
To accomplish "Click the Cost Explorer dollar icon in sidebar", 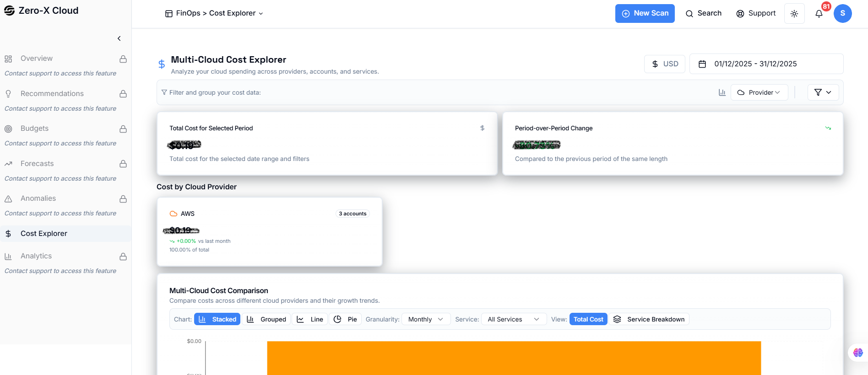I will click(8, 234).
